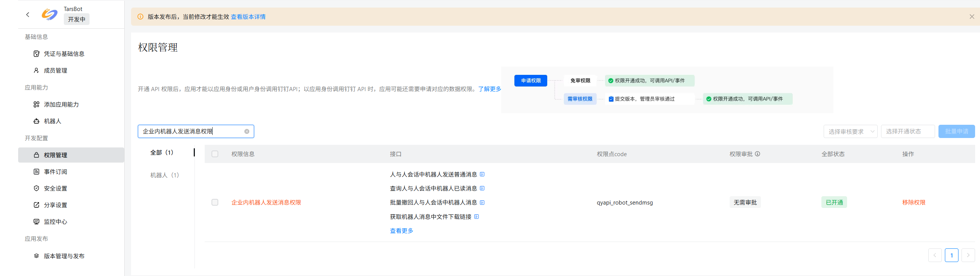Click inside the permission search input field
This screenshot has height=276, width=980.
click(x=190, y=131)
